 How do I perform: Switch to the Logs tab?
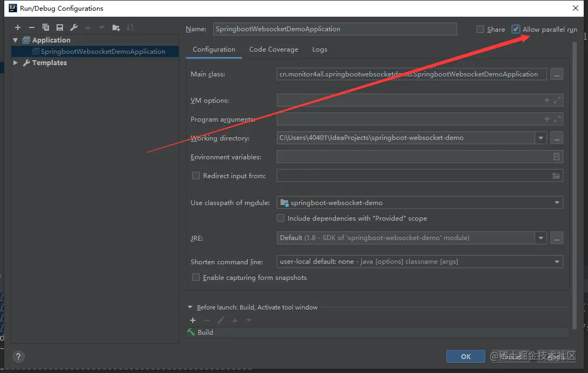(319, 50)
